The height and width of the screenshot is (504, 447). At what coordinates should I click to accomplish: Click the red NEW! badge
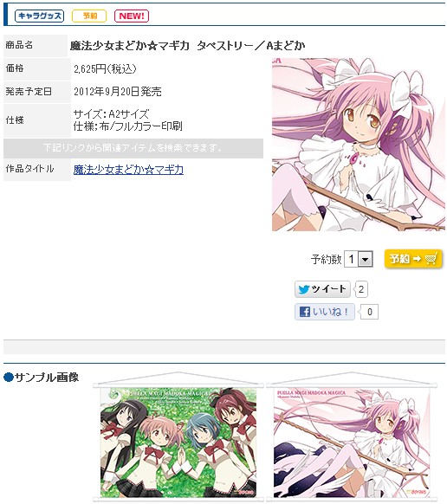pos(132,16)
